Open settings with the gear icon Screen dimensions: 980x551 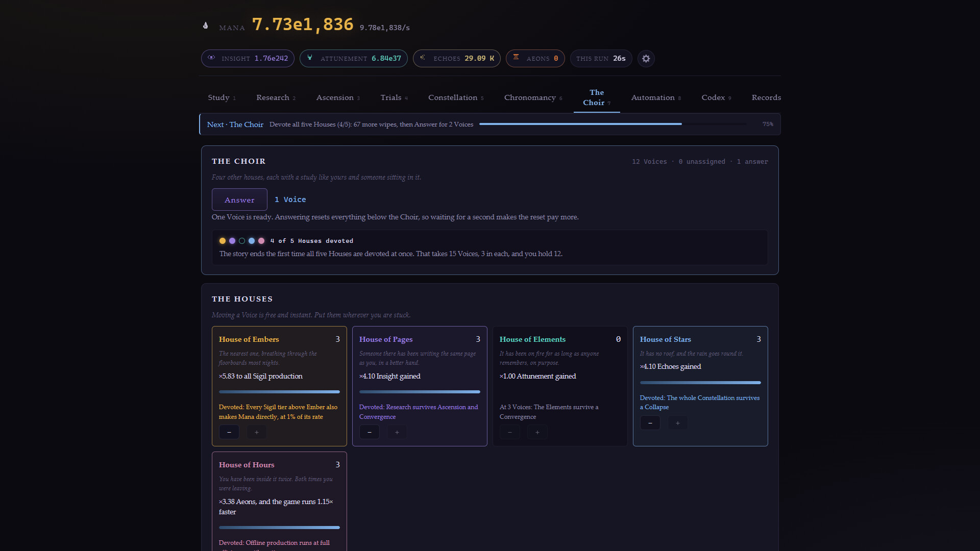(x=646, y=59)
